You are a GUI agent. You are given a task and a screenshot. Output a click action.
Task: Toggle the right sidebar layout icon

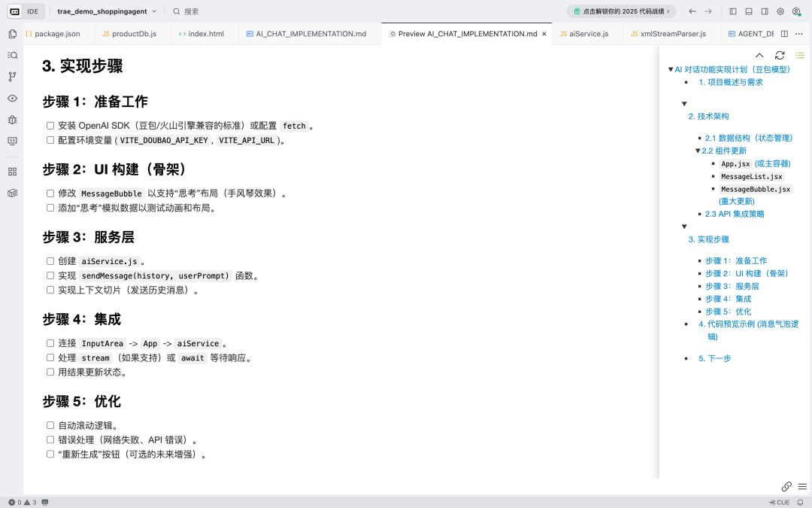coord(765,11)
